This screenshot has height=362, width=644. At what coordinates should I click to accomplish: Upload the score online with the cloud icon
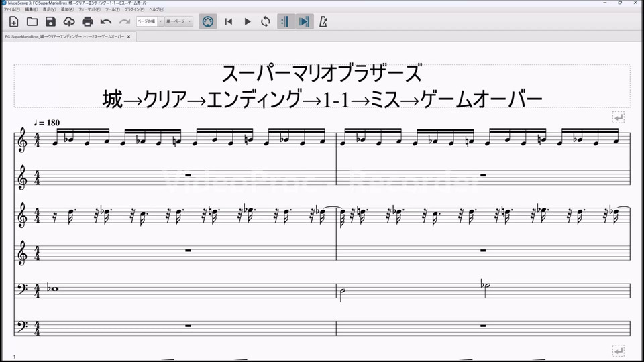[69, 21]
